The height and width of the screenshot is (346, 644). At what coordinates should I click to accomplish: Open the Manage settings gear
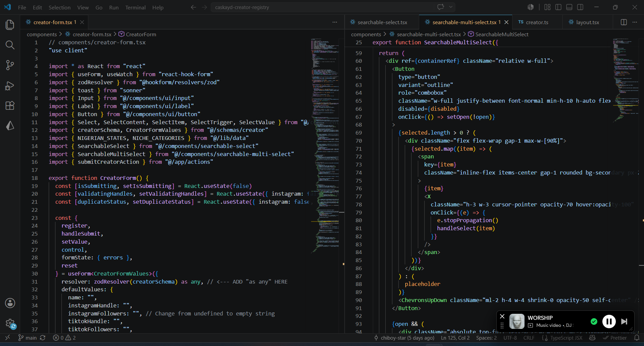pos(10,324)
